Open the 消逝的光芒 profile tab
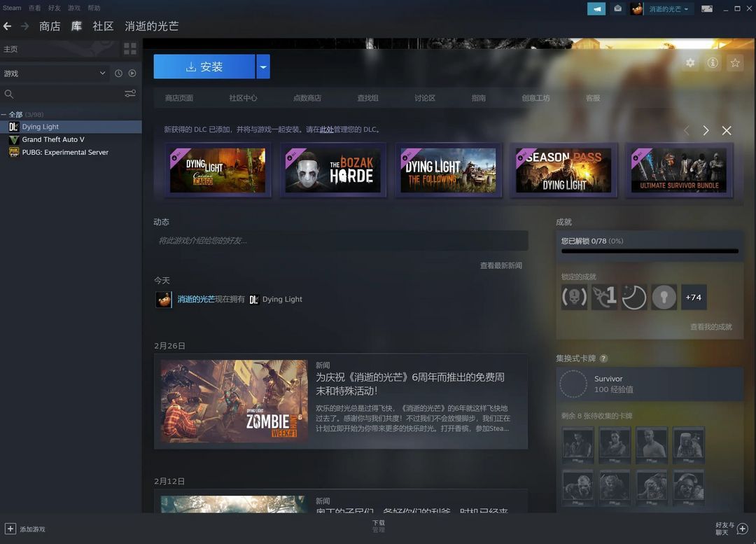Viewport: 756px width, 544px height. coord(152,26)
